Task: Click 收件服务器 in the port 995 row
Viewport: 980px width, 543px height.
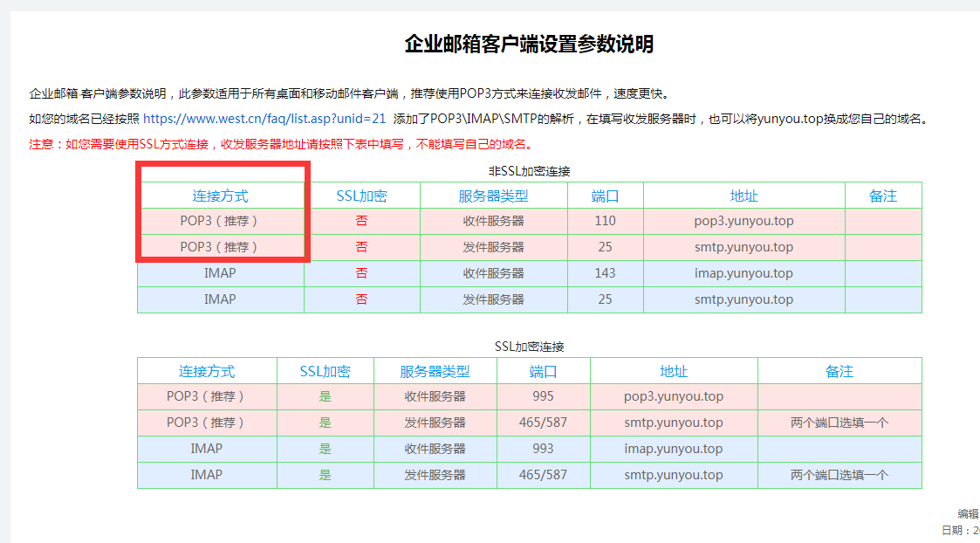Action: click(x=435, y=396)
